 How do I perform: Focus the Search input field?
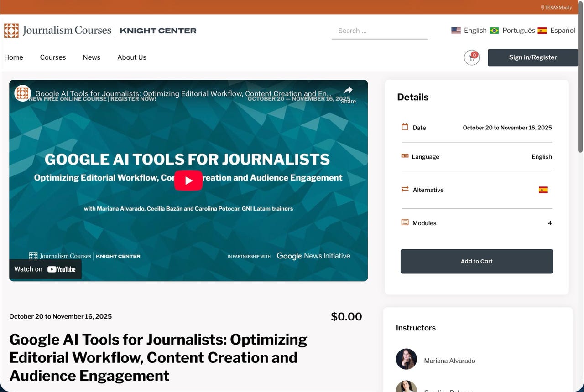(x=380, y=31)
